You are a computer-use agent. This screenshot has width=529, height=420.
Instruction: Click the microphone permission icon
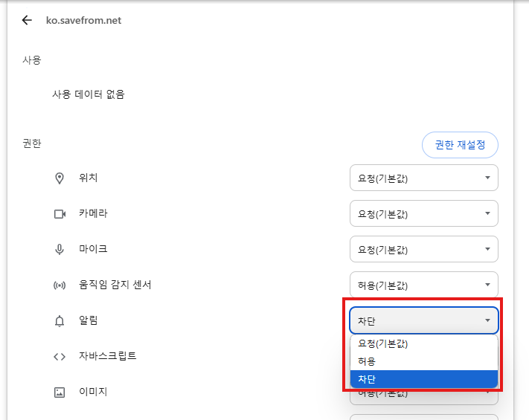(x=60, y=249)
